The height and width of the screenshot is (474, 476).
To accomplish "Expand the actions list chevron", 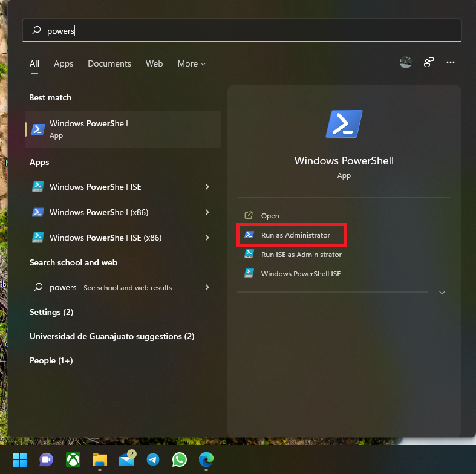I will 442,293.
